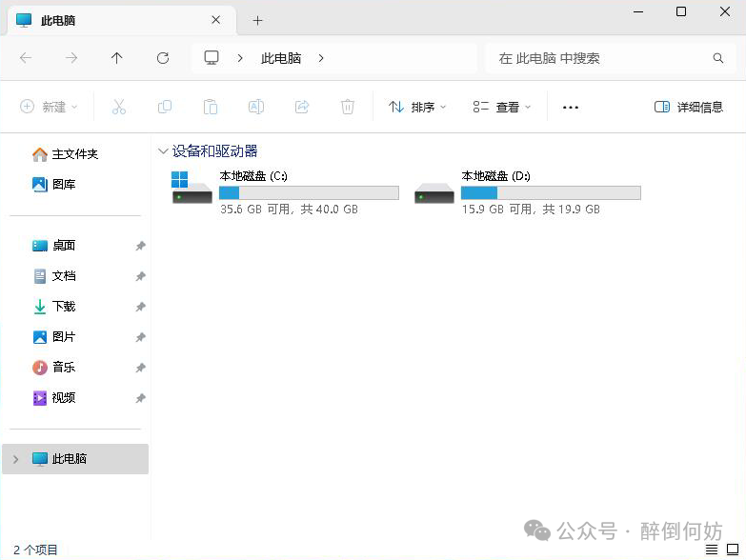Click the Share icon in toolbar
The height and width of the screenshot is (560, 746).
pos(302,108)
